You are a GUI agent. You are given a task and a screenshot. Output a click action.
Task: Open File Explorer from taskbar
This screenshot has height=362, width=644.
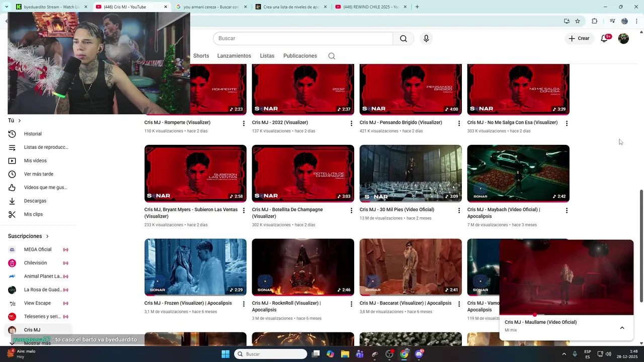345,354
